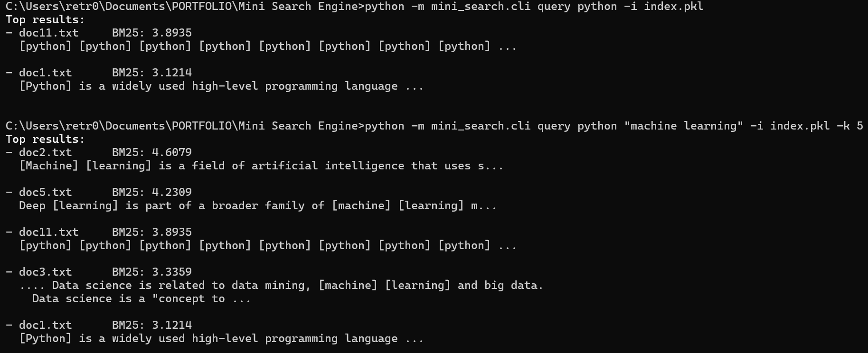Click the second "Top results:" heading
The height and width of the screenshot is (353, 868).
(45, 139)
